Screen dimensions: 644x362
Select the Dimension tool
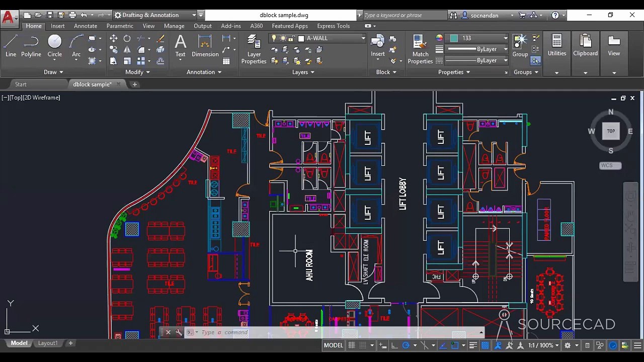pyautogui.click(x=205, y=46)
